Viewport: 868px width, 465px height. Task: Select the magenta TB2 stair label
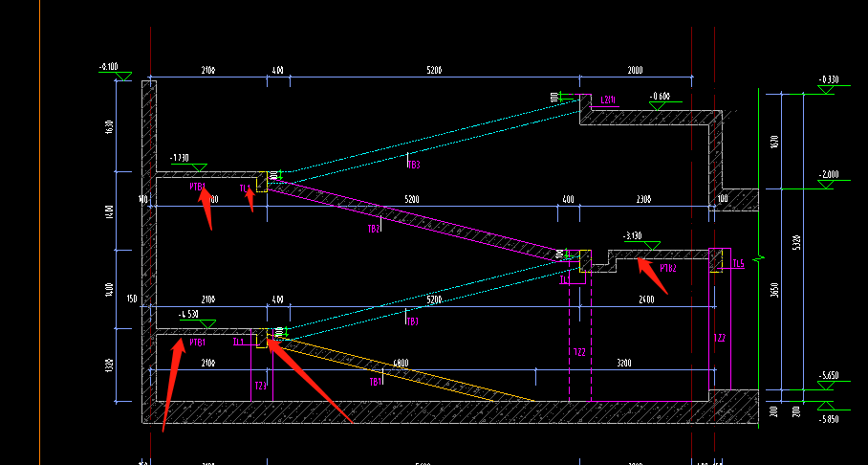(x=374, y=229)
